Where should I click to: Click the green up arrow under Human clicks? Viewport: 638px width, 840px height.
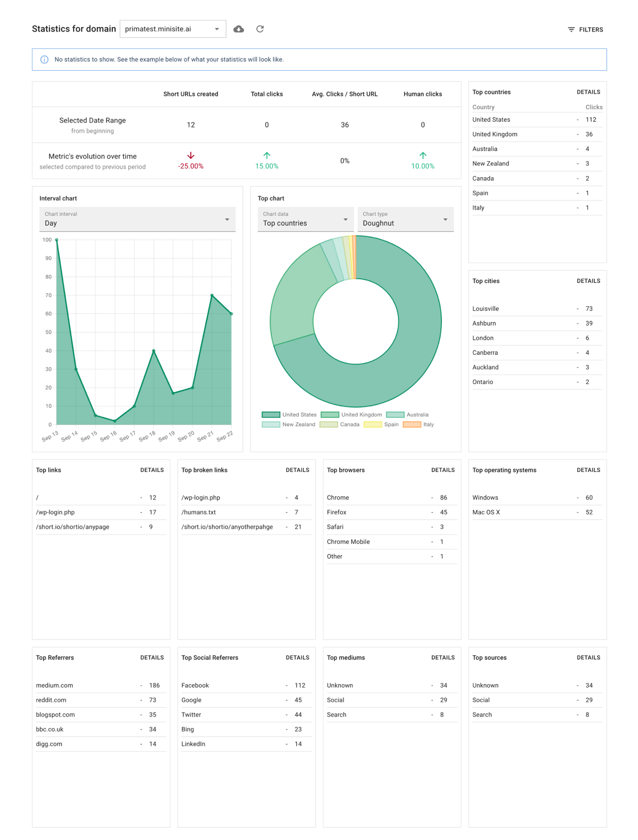(x=423, y=155)
